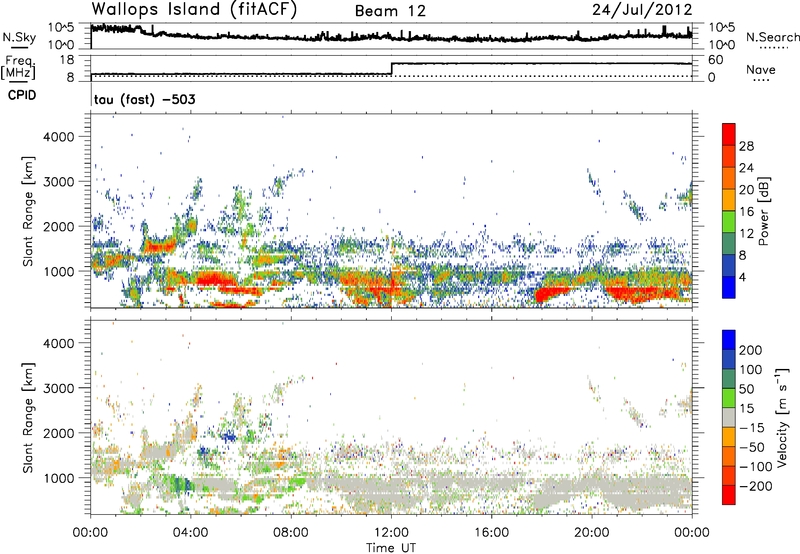Click the "Beam 12" heading
This screenshot has width=800, height=554.
click(390, 11)
